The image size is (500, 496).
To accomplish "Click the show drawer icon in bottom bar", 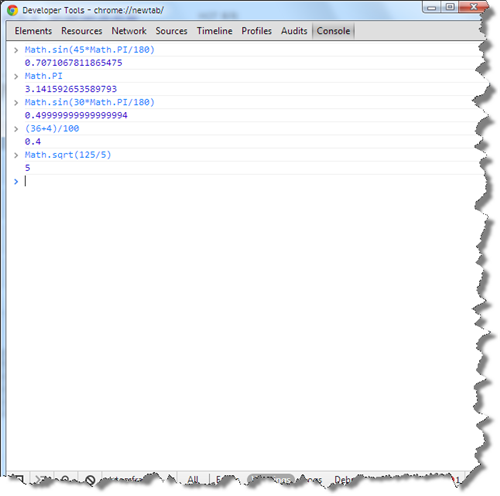I will click(x=42, y=480).
